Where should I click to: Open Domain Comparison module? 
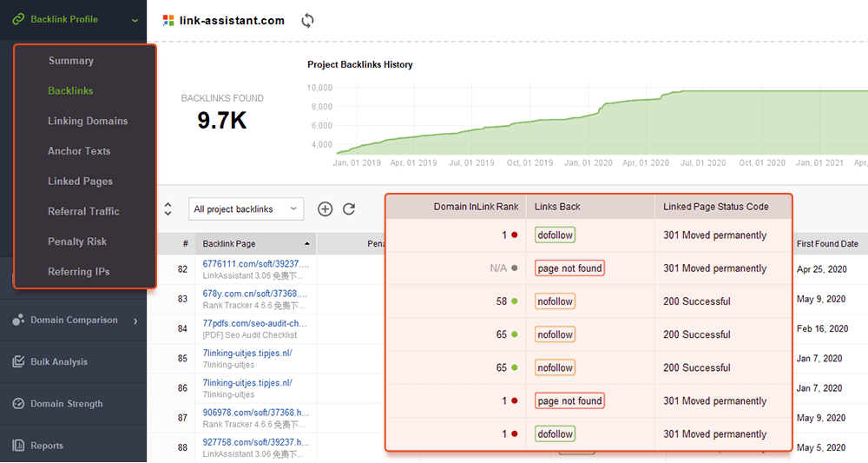(74, 321)
